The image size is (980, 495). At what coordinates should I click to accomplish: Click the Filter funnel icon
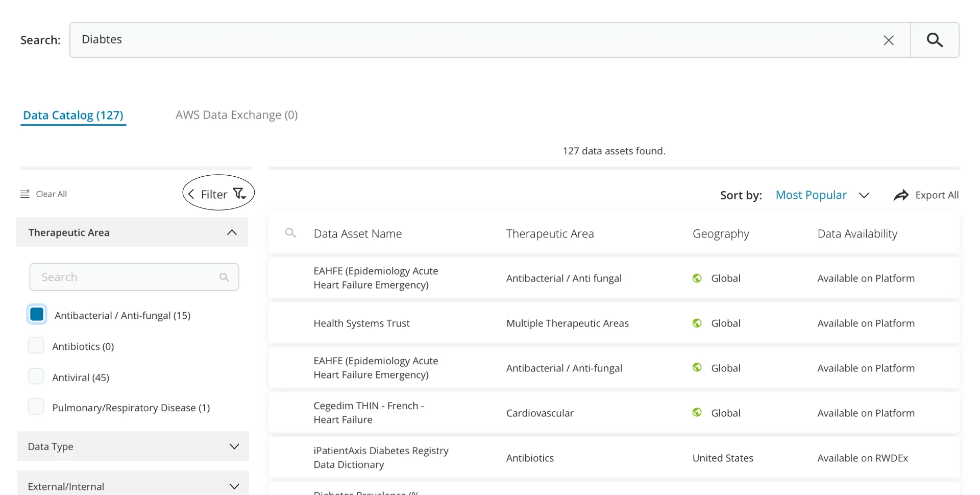coord(240,194)
